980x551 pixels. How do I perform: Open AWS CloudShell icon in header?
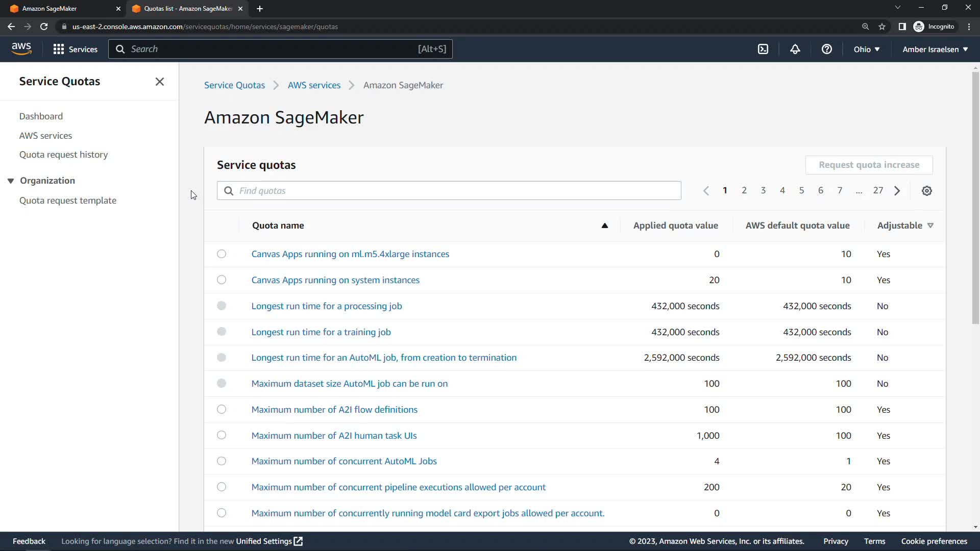pyautogui.click(x=763, y=49)
